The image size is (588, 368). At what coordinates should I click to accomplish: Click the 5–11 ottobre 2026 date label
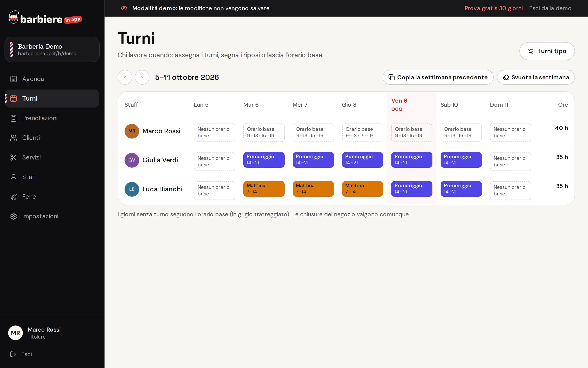[187, 77]
